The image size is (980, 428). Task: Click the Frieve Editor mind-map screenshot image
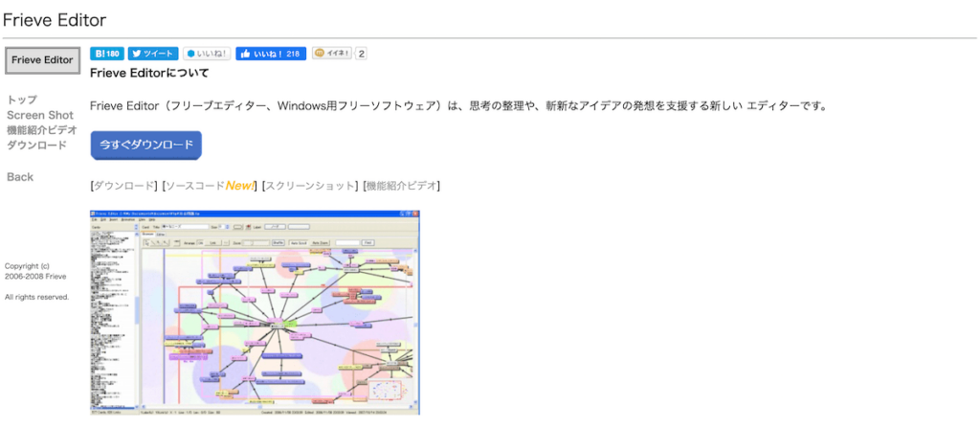[x=255, y=311]
